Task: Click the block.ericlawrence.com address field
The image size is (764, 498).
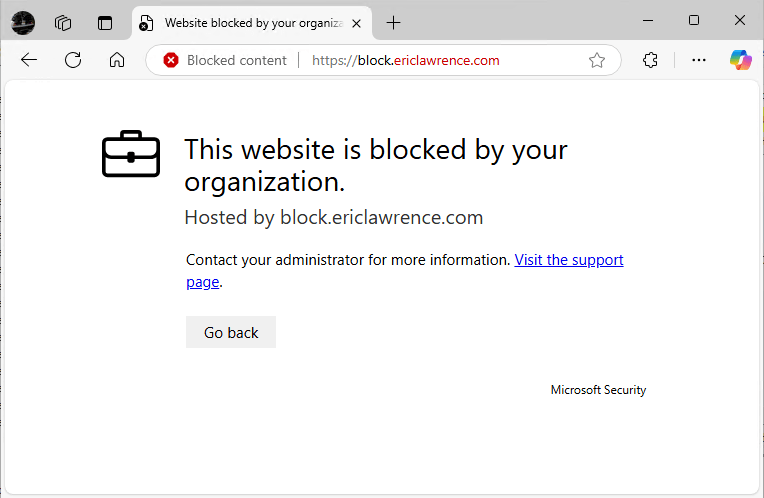Action: point(405,60)
